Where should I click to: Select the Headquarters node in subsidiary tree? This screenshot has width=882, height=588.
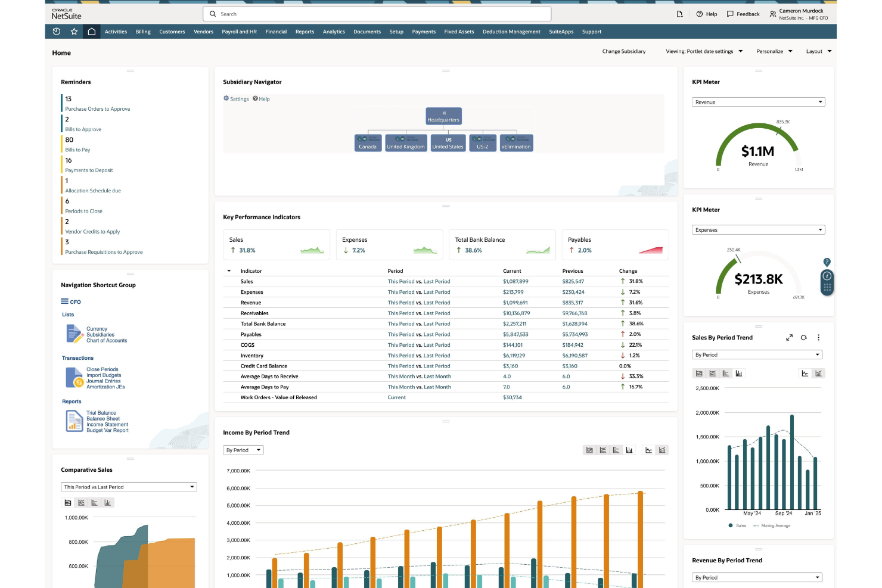(x=443, y=116)
